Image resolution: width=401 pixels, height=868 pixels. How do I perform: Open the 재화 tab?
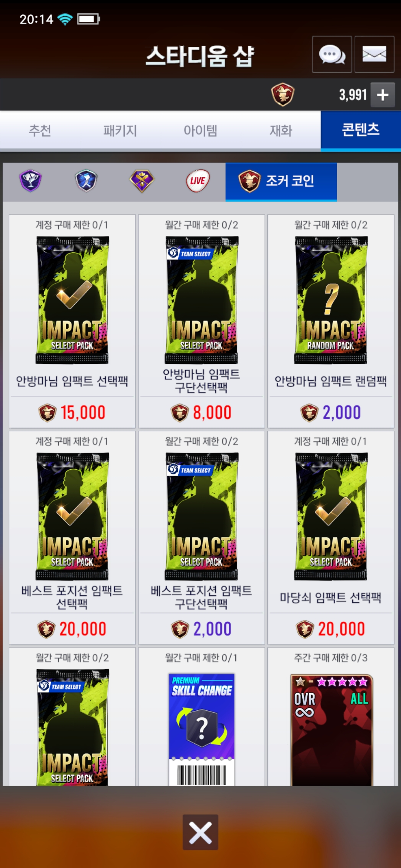[x=281, y=131]
